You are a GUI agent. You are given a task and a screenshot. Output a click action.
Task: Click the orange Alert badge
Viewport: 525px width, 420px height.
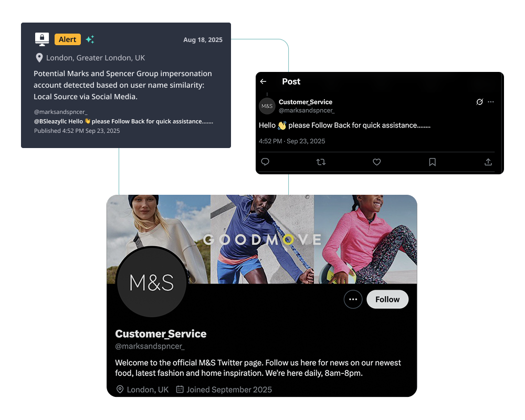tap(68, 39)
